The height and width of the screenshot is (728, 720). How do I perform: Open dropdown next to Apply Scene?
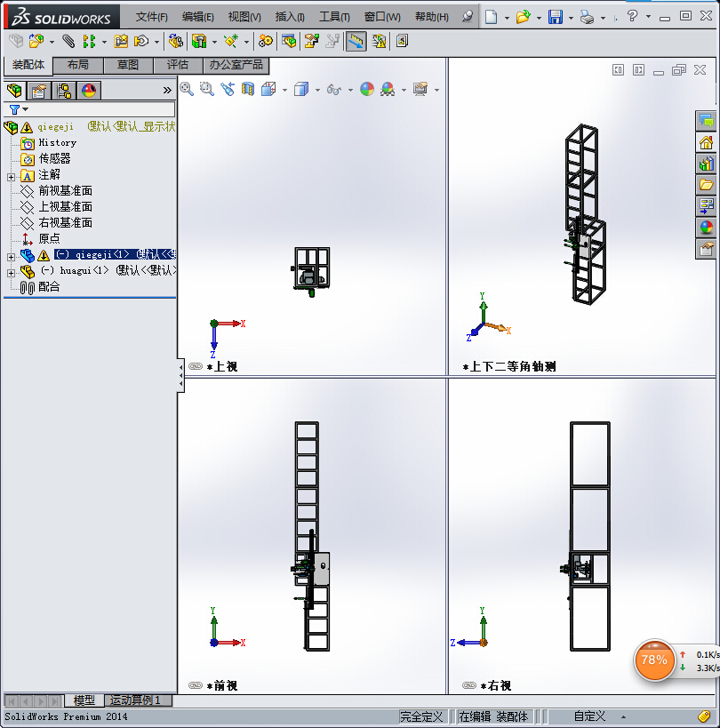404,90
